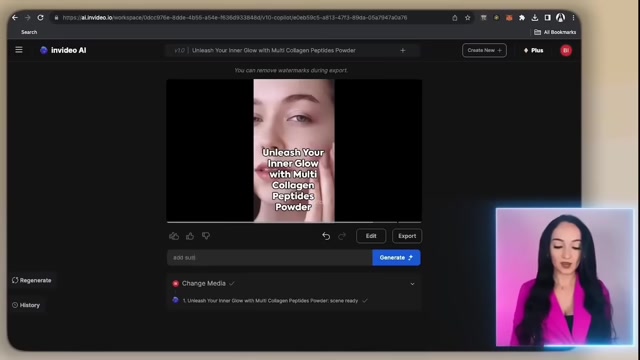Redo with the redo arrow icon
This screenshot has height=360, width=640.
point(342,236)
